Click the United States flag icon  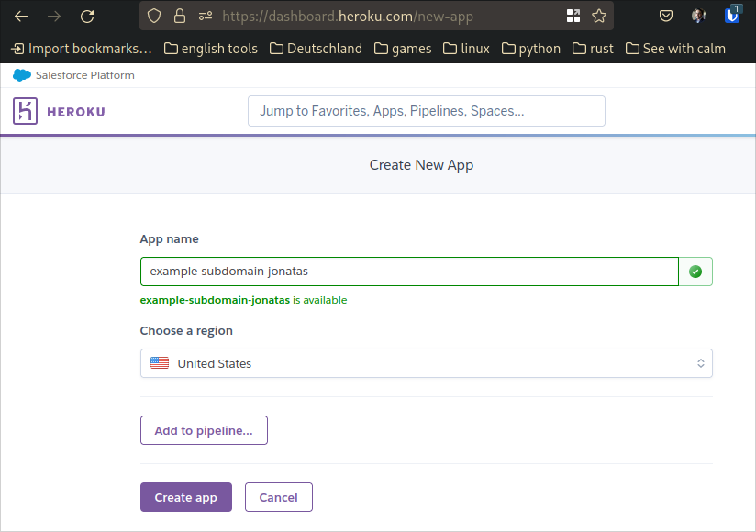160,363
